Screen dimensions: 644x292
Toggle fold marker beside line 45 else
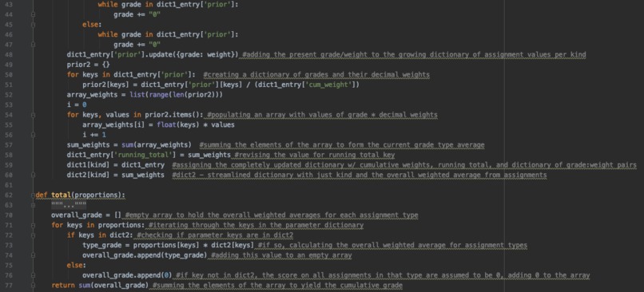(x=33, y=25)
